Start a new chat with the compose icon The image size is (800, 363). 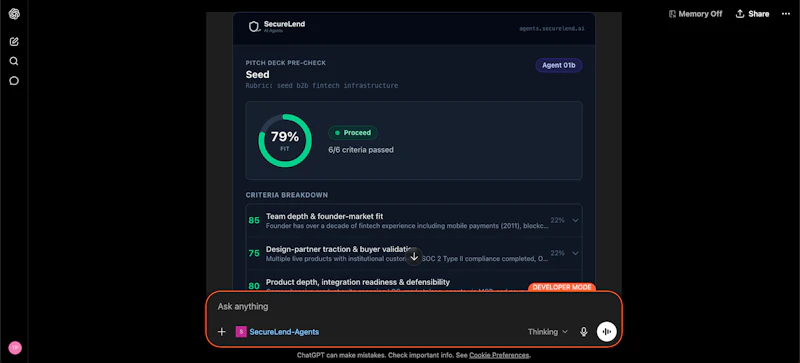pos(14,42)
